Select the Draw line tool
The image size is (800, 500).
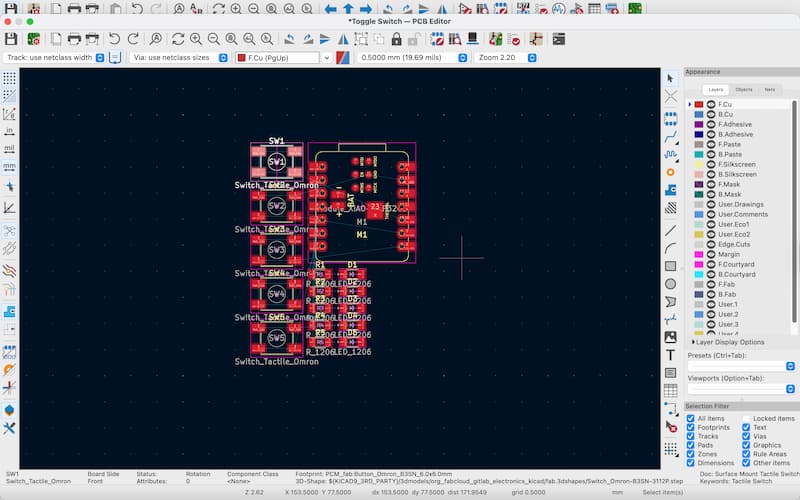point(670,229)
